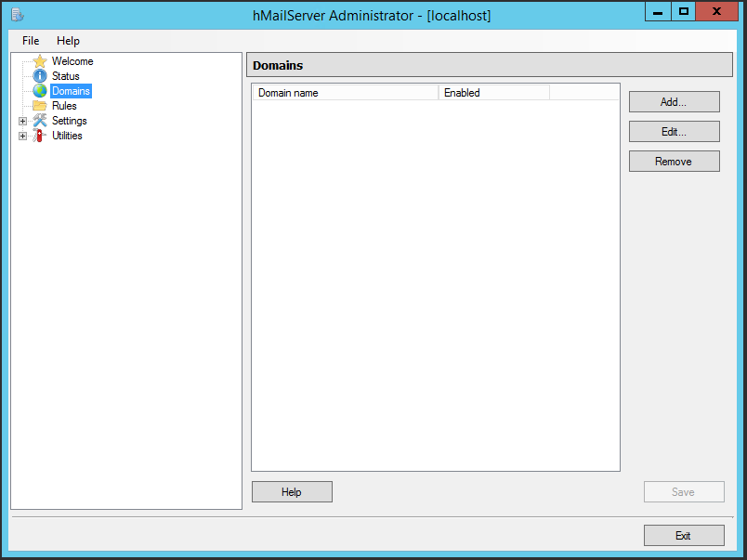Select Welcome in the navigation tree
Viewport: 747px width, 560px height.
coord(72,61)
